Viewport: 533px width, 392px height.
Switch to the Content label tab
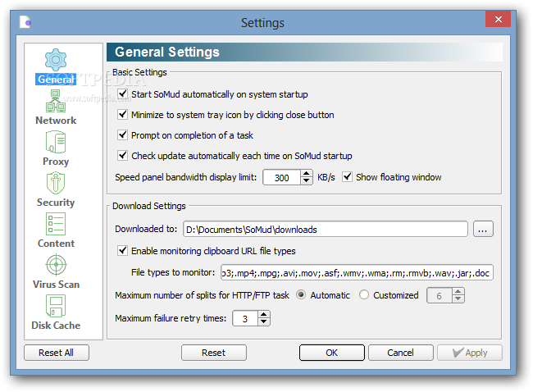[56, 244]
